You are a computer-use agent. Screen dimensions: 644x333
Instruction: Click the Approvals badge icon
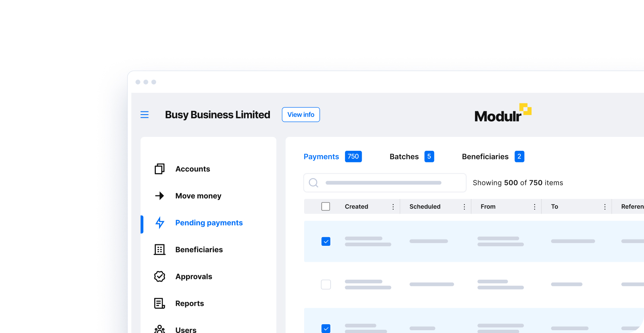(159, 277)
